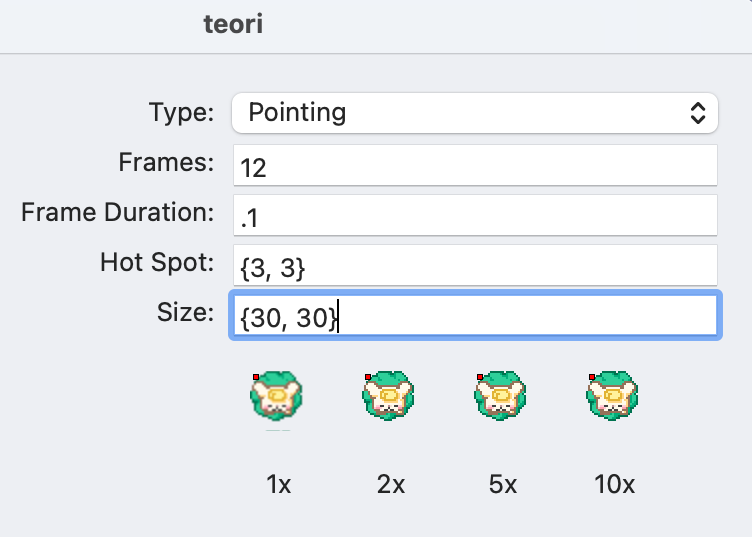Viewport: 752px width, 537px height.
Task: Click the Hot Spot: field label
Action: point(157,262)
